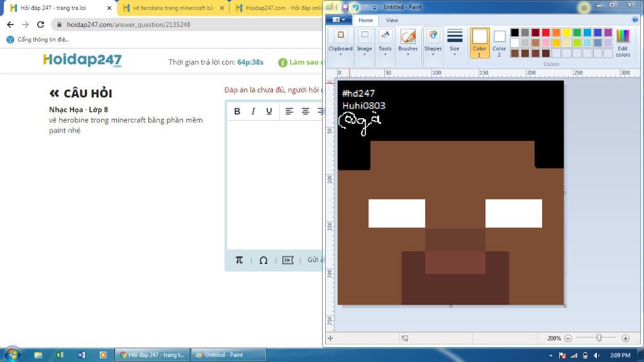
Task: Launch Word from the taskbar
Action: pos(81,355)
